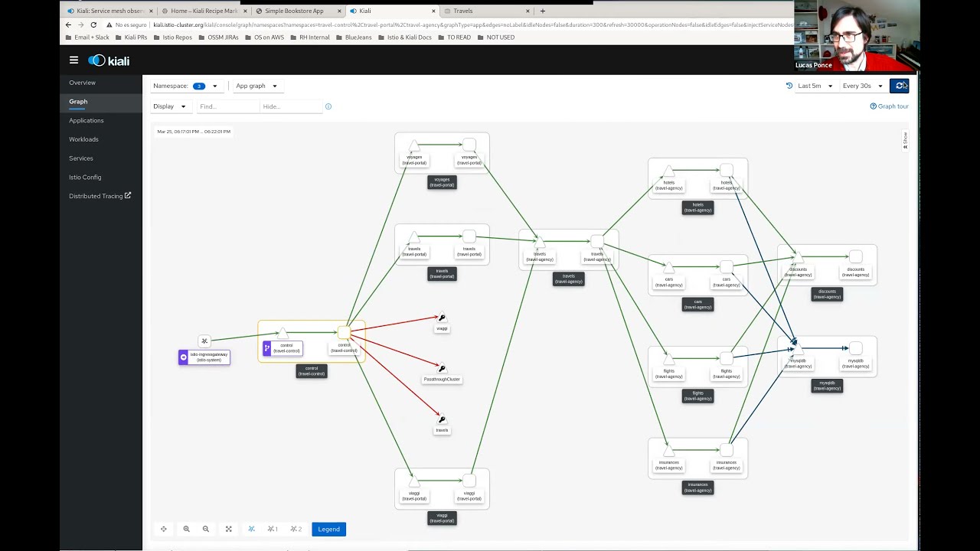Show the side panel via Show arrows

905,141
